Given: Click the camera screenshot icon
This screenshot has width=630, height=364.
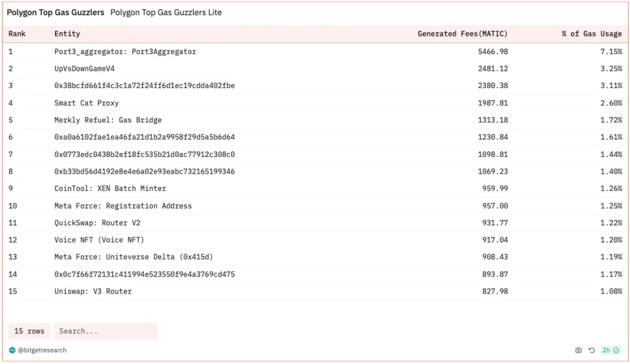Looking at the screenshot, I should [579, 350].
